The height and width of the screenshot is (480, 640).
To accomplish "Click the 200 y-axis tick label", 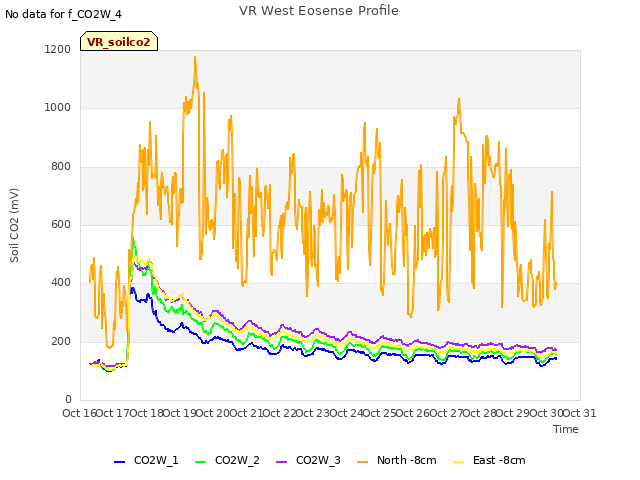I will pyautogui.click(x=61, y=341).
